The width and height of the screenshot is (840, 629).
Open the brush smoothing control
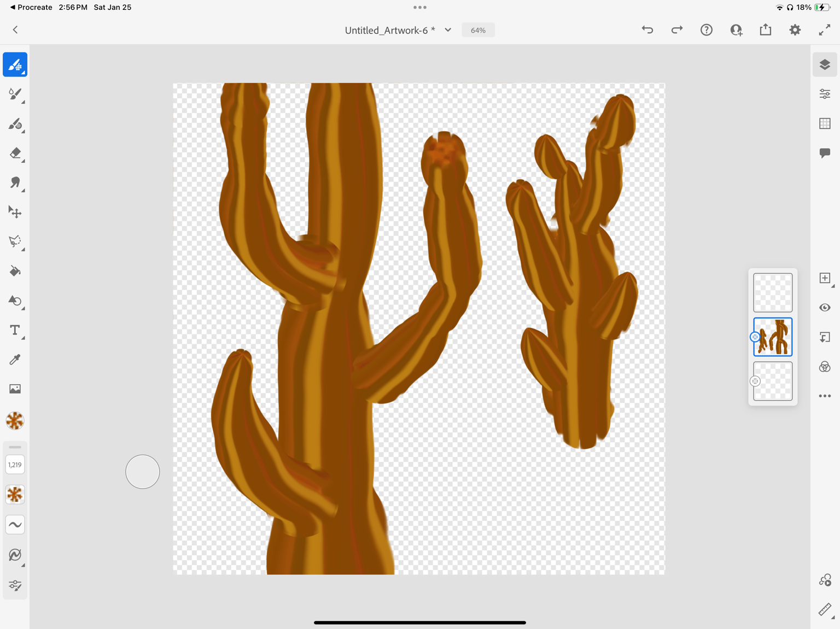point(15,525)
